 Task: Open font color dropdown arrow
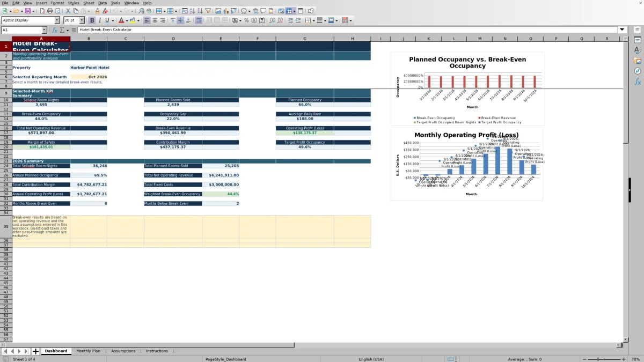tap(127, 20)
